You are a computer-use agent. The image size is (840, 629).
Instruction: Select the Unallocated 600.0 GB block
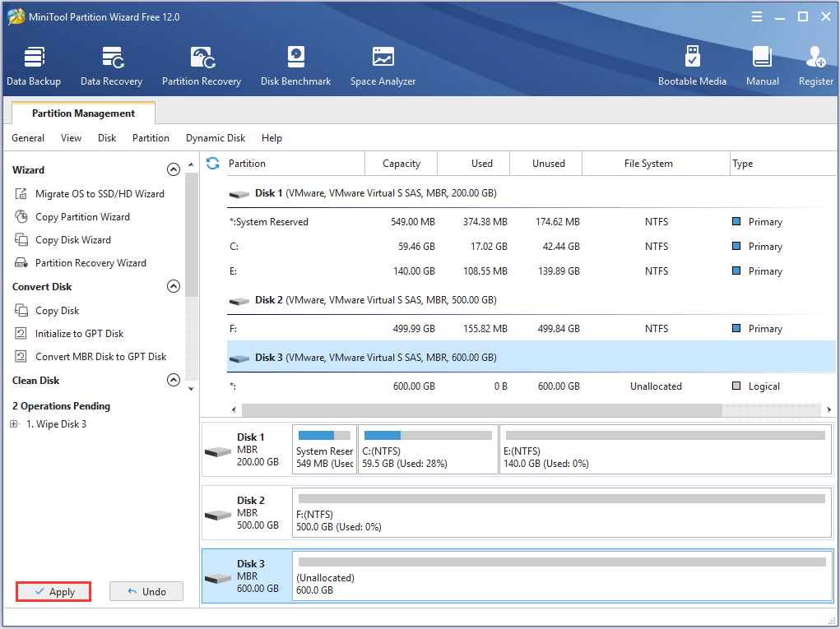(x=561, y=576)
